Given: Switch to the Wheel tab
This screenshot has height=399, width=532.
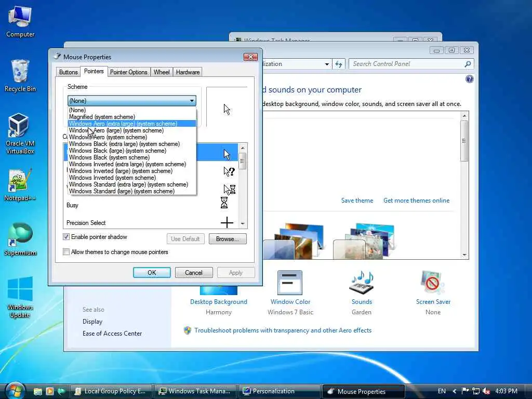Looking at the screenshot, I should 162,72.
